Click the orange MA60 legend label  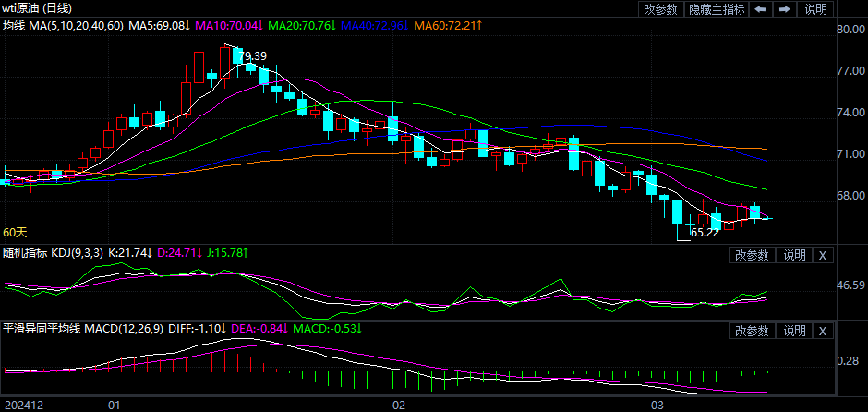448,26
